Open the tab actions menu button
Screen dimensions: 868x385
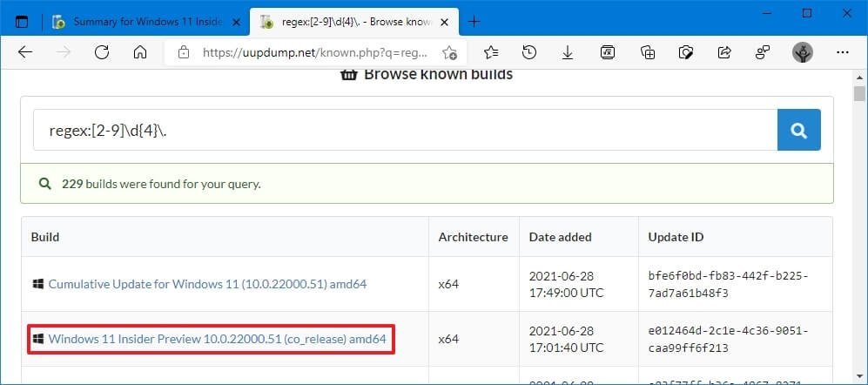22,21
